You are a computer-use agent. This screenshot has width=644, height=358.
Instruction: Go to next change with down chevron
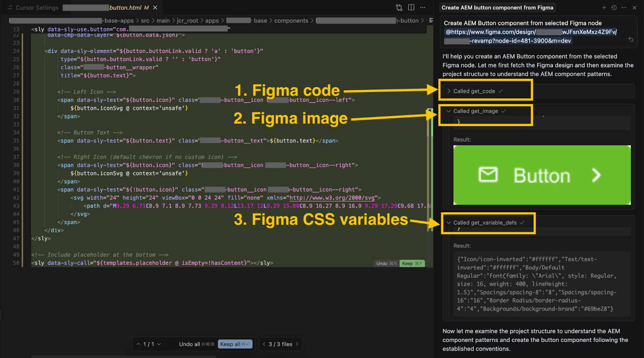[x=159, y=344]
